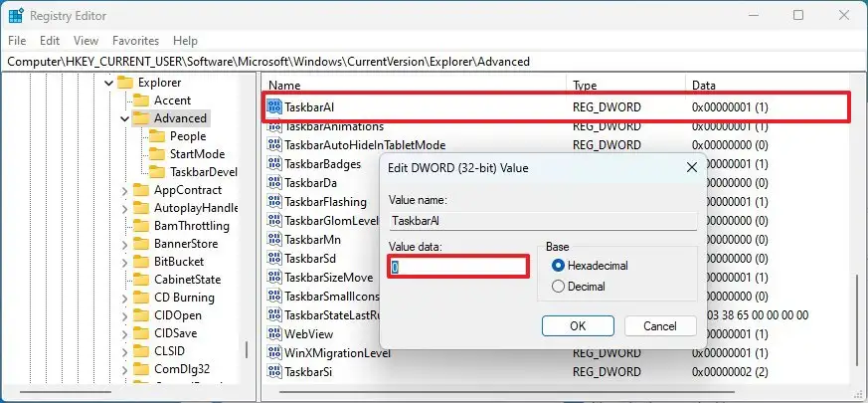Select the WebView value icon
868x403 pixels.
tap(275, 333)
